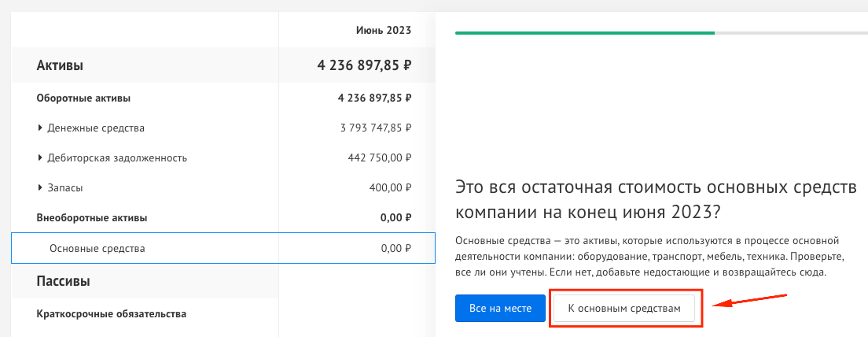Click the Июнь 2023 column header
The image size is (868, 337).
384,30
